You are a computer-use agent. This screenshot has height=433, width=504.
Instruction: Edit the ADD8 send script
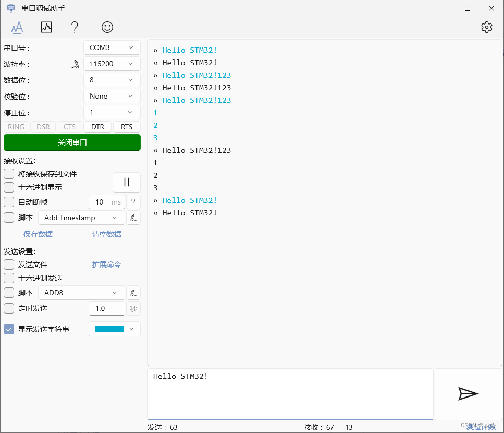[133, 293]
